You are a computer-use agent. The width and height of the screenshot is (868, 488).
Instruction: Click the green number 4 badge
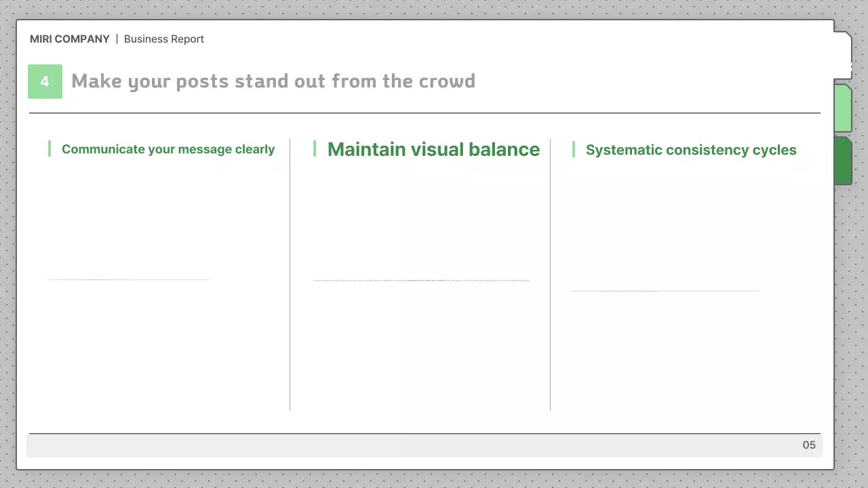tap(45, 81)
